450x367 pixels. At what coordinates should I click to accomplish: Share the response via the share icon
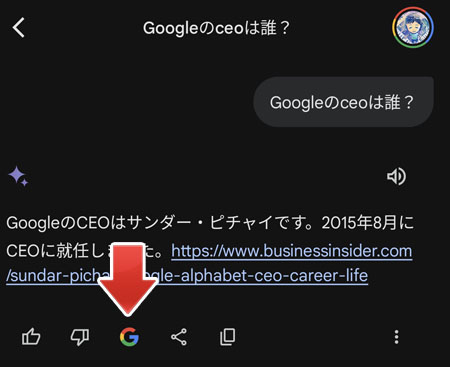point(179,337)
